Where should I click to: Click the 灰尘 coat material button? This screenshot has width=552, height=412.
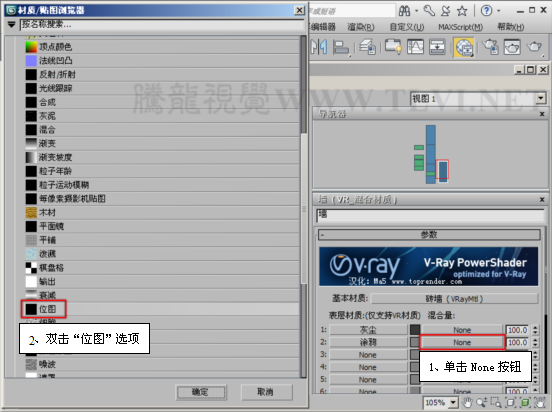368,330
